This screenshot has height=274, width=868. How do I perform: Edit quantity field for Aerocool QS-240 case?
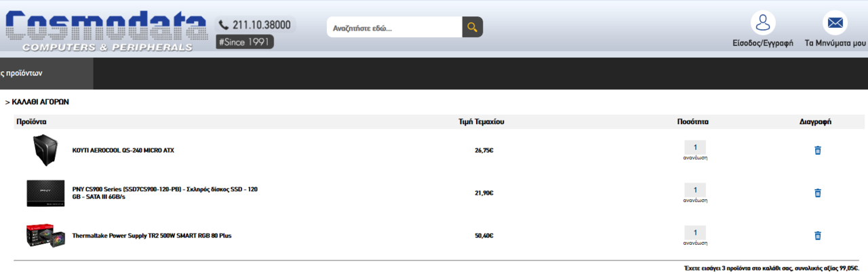click(694, 147)
